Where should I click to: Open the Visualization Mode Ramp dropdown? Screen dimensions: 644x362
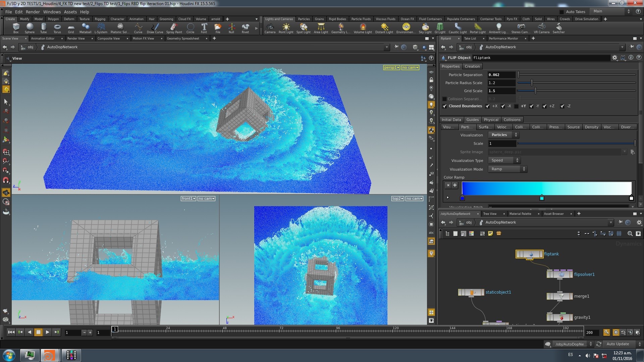point(507,169)
